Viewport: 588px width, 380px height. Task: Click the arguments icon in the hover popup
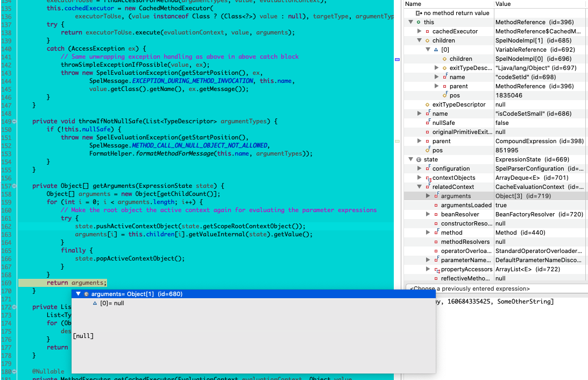click(x=86, y=294)
